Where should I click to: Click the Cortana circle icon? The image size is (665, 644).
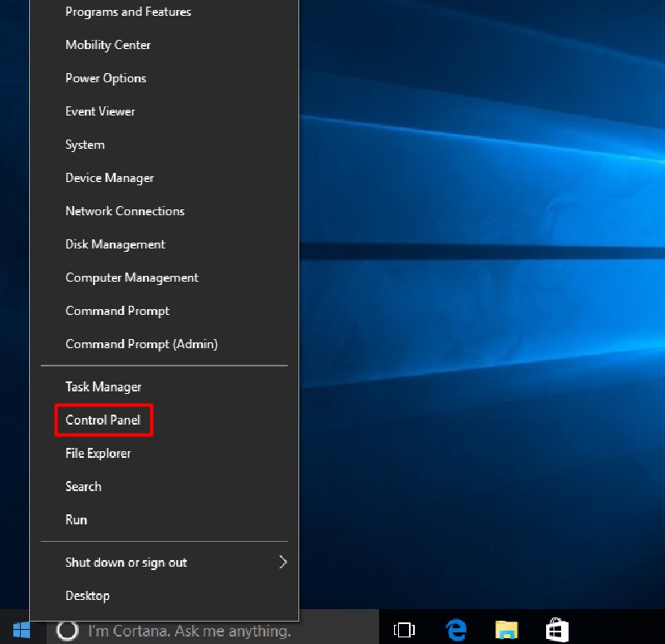pos(66,631)
